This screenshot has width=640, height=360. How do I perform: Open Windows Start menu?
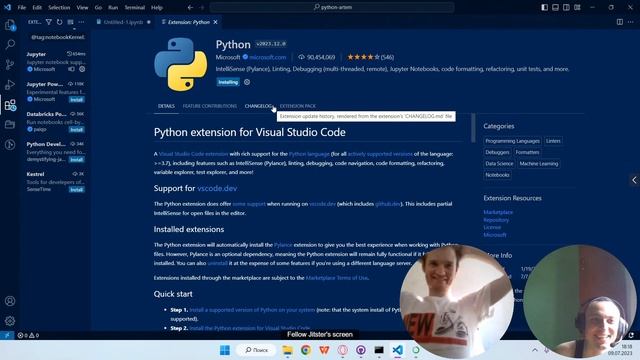[x=225, y=350]
